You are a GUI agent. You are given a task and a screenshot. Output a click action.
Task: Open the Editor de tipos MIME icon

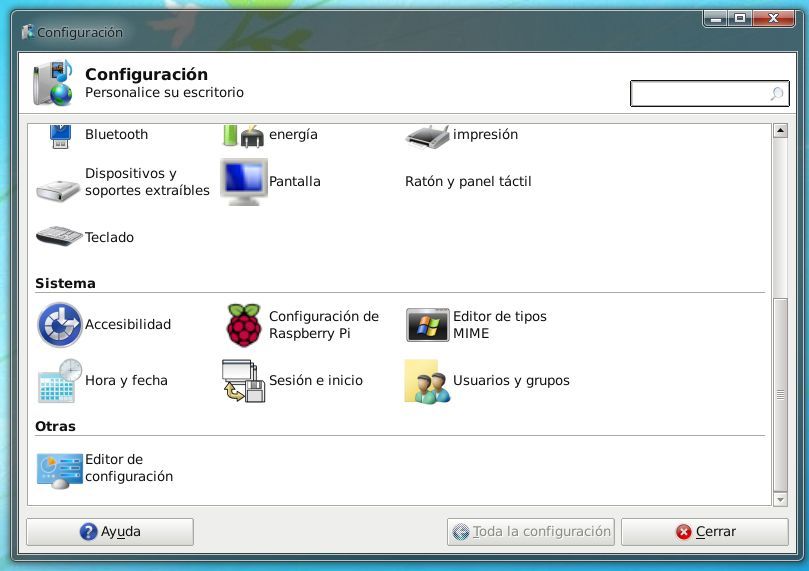(428, 325)
